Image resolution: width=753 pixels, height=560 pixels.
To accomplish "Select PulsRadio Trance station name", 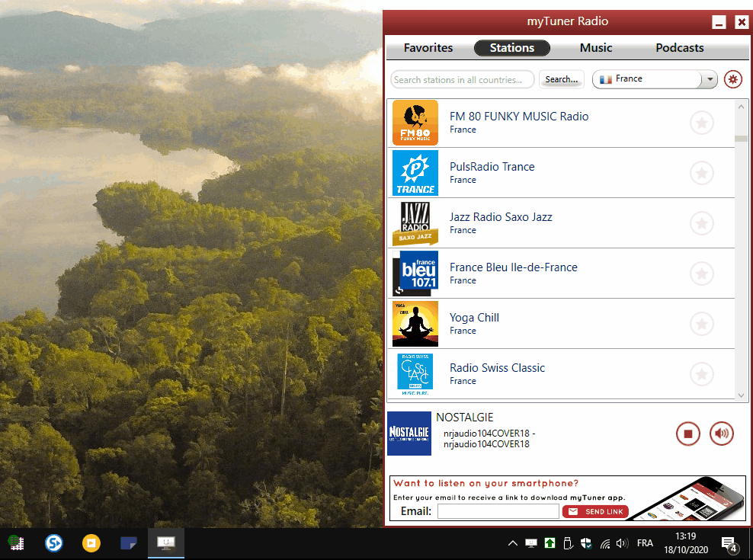I will (x=492, y=167).
